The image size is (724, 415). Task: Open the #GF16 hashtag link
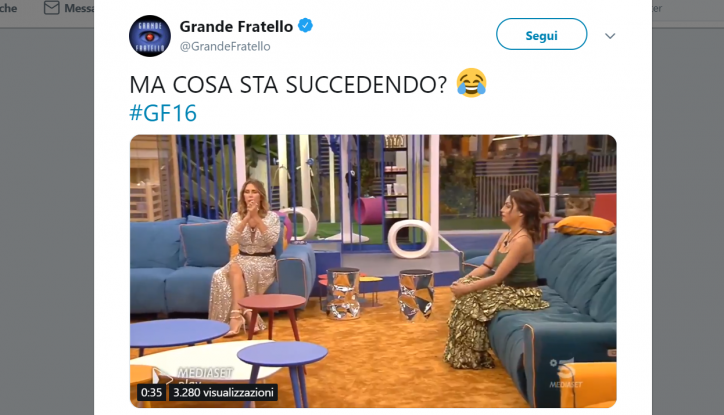pos(163,113)
